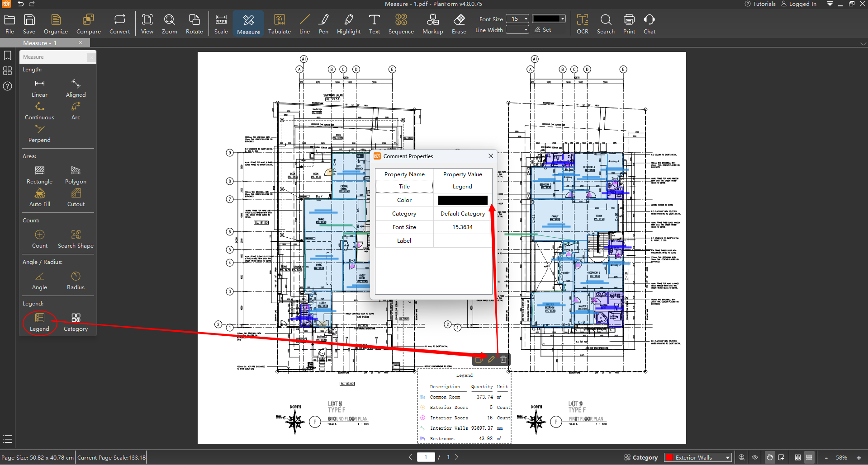This screenshot has height=465, width=868.
Task: Click the Set button
Action: (x=543, y=30)
